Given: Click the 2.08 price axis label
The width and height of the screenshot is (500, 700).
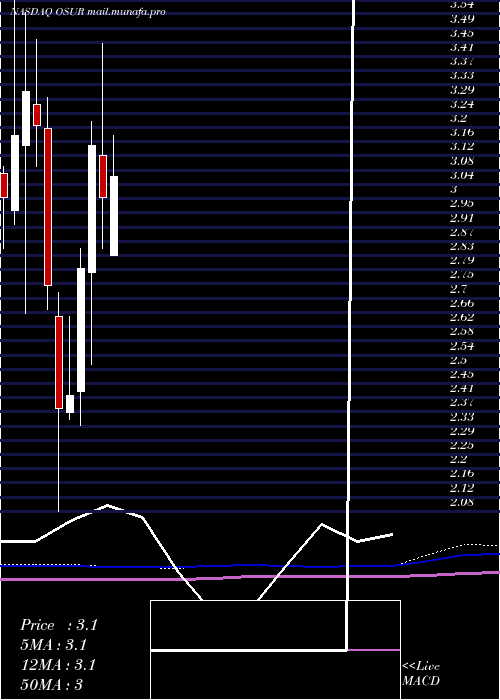Looking at the screenshot, I should 462,502.
